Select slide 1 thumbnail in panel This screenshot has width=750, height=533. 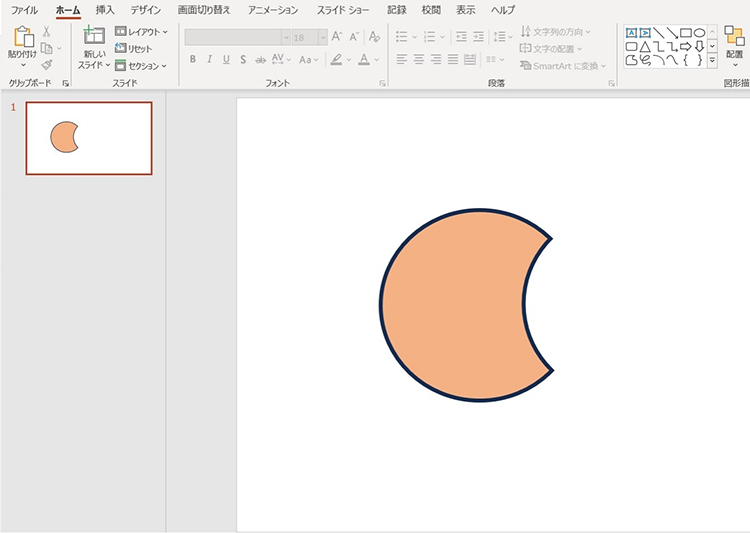(x=89, y=138)
